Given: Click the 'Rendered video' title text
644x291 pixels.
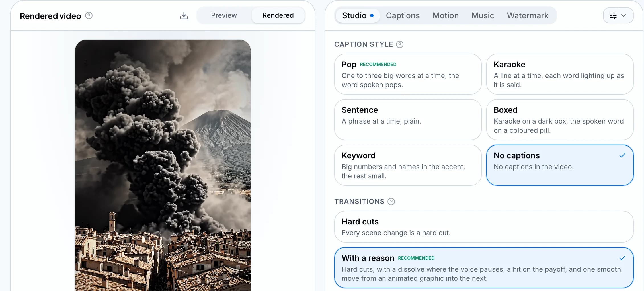Looking at the screenshot, I should [50, 16].
